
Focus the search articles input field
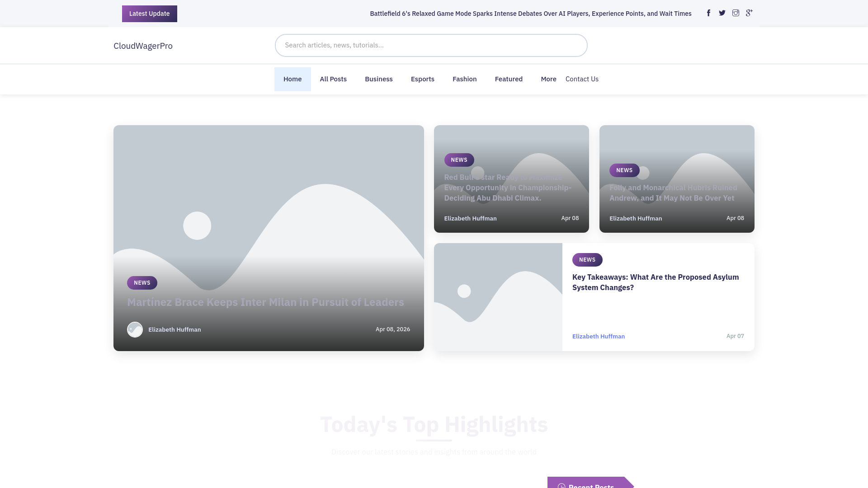(x=431, y=45)
